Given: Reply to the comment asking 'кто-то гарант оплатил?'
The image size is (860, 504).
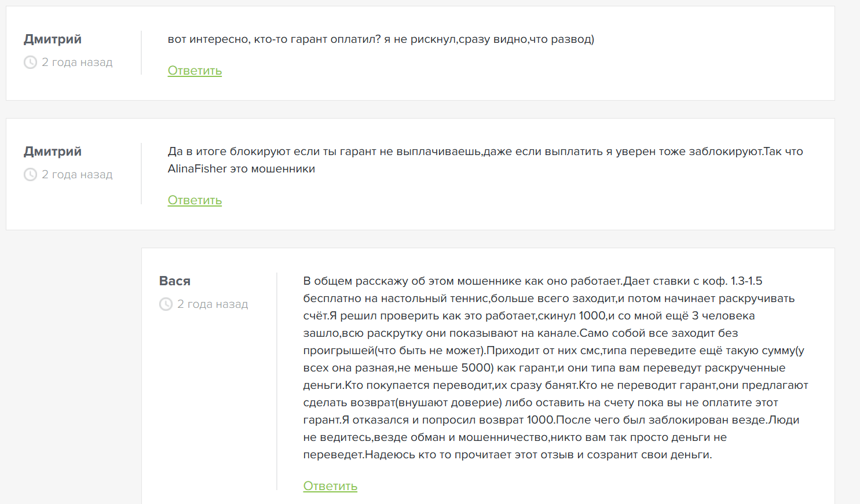Looking at the screenshot, I should tap(195, 71).
